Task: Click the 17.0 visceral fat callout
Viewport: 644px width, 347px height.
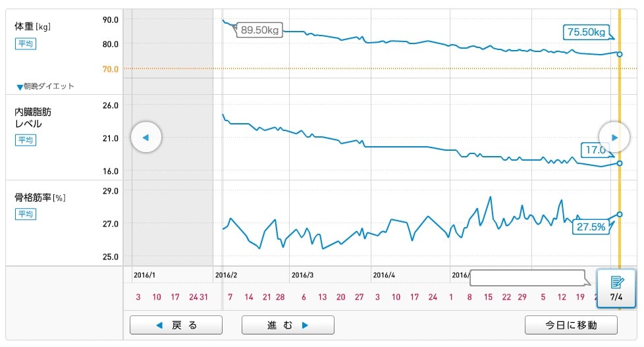Action: [x=595, y=150]
